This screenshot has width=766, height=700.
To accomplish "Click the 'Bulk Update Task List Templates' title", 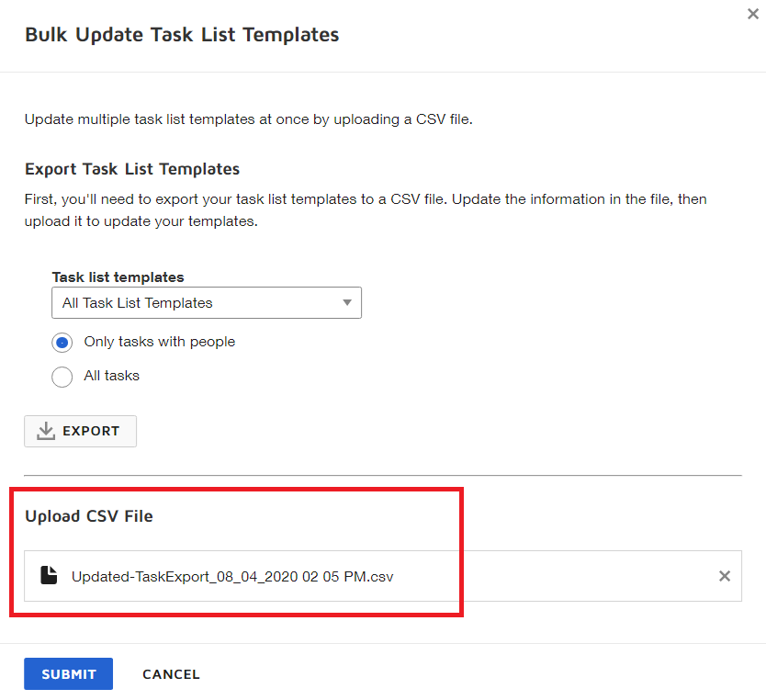I will point(182,35).
